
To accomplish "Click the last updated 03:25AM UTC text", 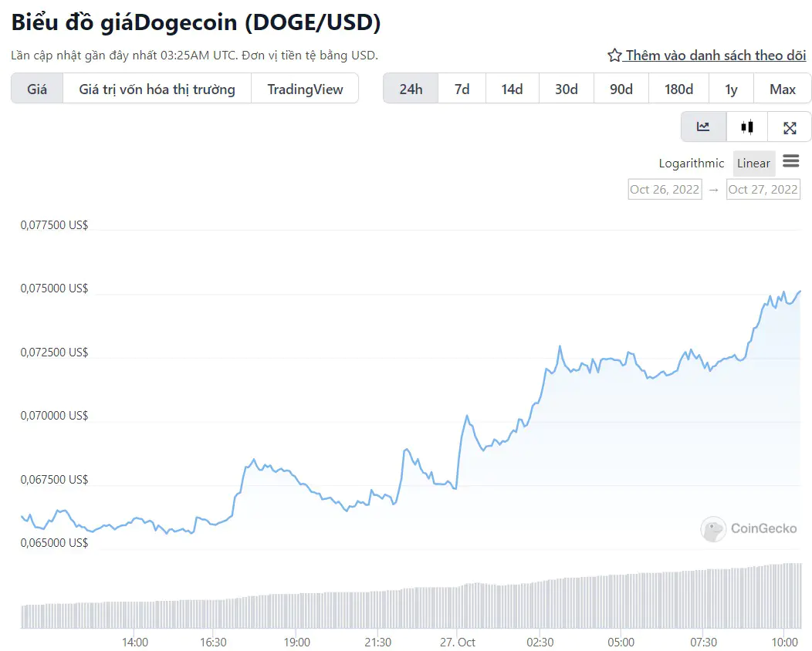I will tap(195, 56).
